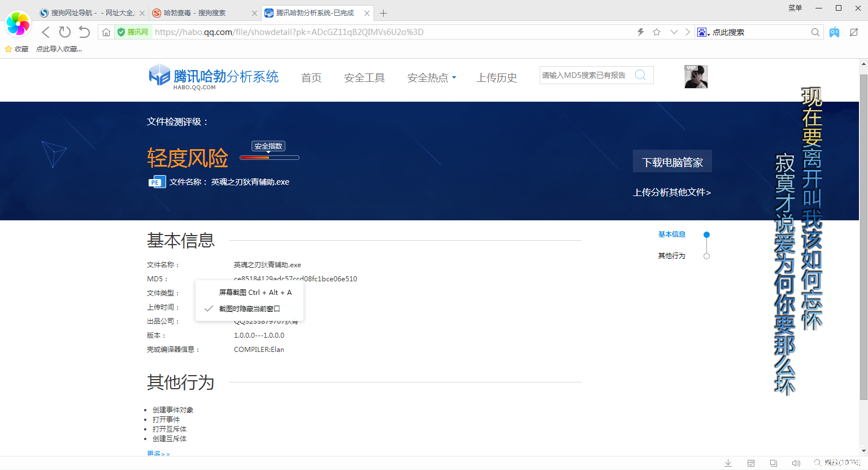Click the 下载电脑管家 button
868x470 pixels.
(672, 162)
